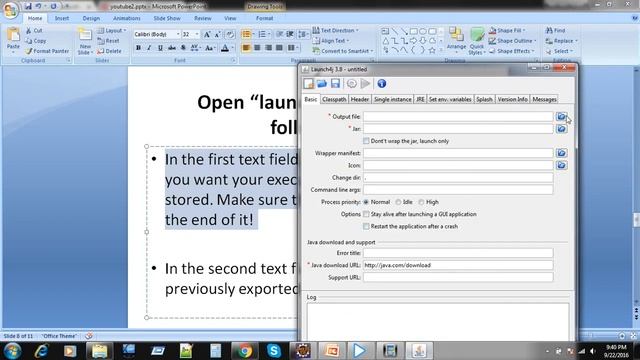Click the Output file text field
Image resolution: width=640 pixels, height=360 pixels.
point(458,117)
